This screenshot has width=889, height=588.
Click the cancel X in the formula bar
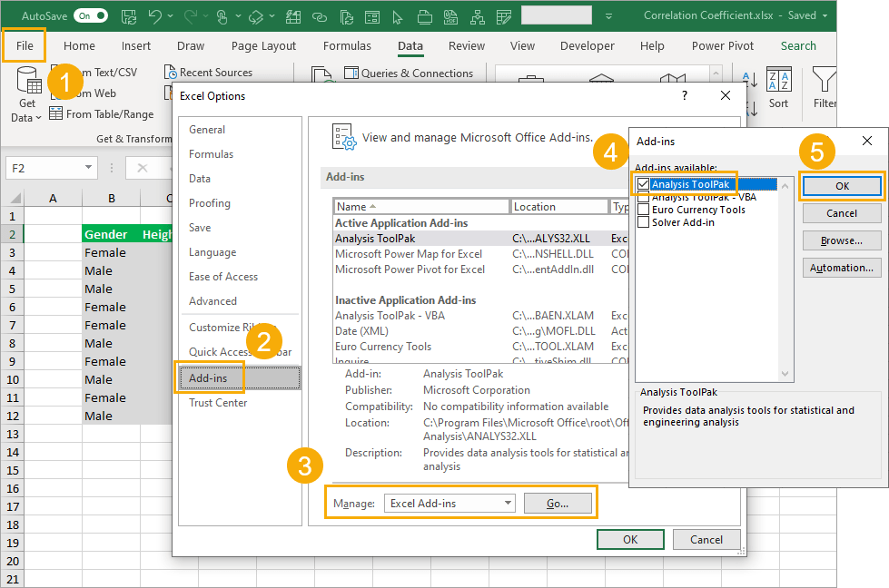[143, 168]
